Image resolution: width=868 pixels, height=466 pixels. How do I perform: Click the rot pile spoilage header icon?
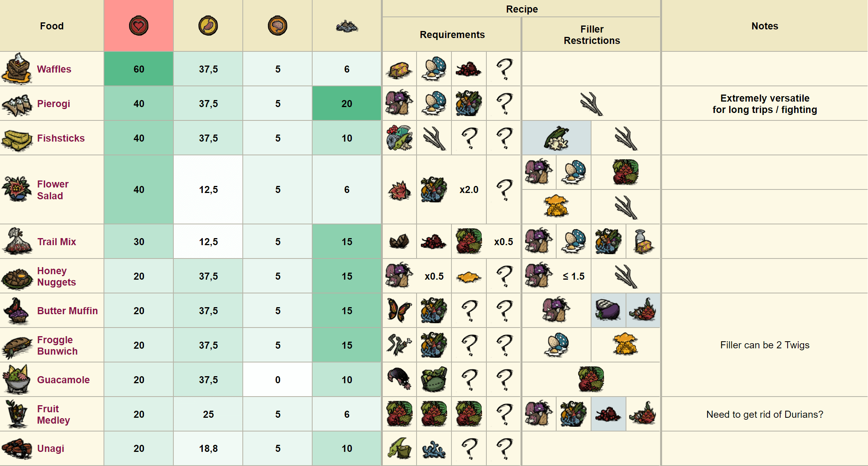[347, 26]
